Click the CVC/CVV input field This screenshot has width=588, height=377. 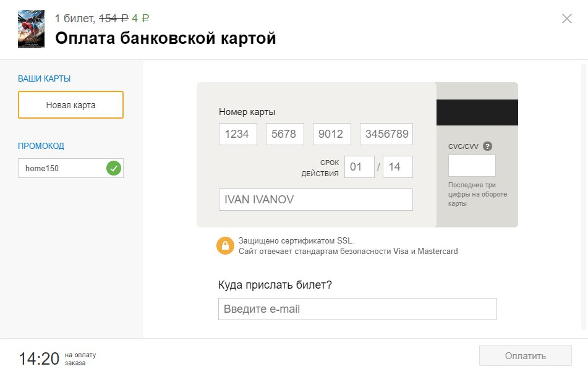pyautogui.click(x=472, y=166)
